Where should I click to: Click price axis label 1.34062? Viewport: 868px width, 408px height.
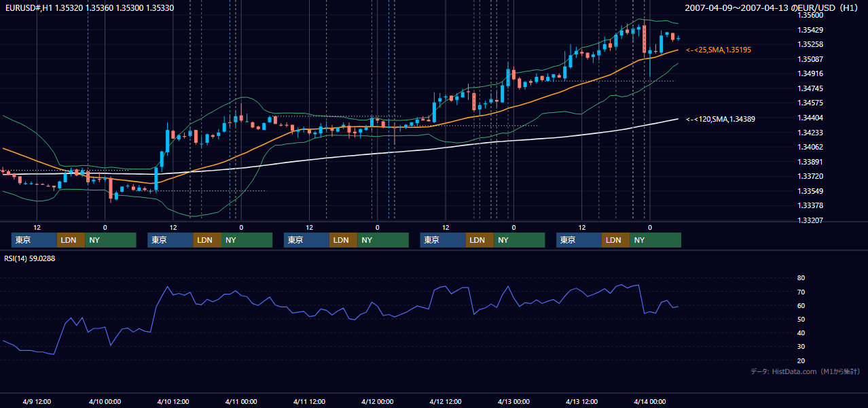pyautogui.click(x=810, y=147)
